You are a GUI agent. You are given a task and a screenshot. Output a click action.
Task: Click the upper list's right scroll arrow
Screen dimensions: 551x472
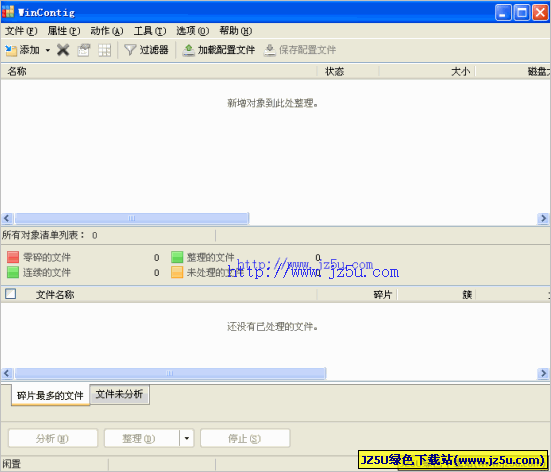coord(543,218)
